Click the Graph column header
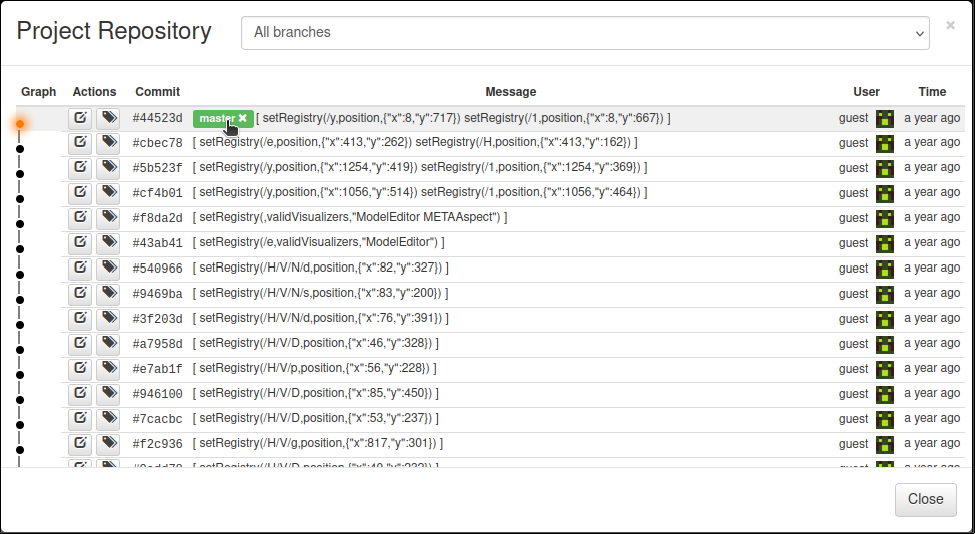The image size is (975, 534). coord(39,91)
